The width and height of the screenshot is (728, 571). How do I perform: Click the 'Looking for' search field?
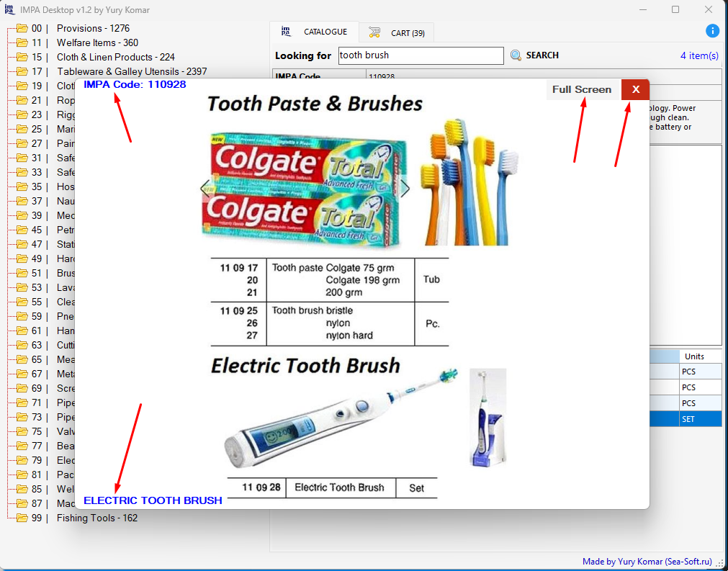pos(420,55)
